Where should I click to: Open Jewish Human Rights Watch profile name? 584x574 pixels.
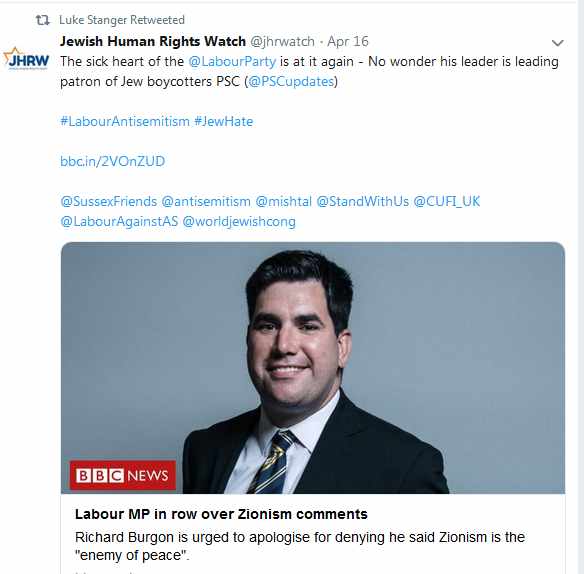153,41
